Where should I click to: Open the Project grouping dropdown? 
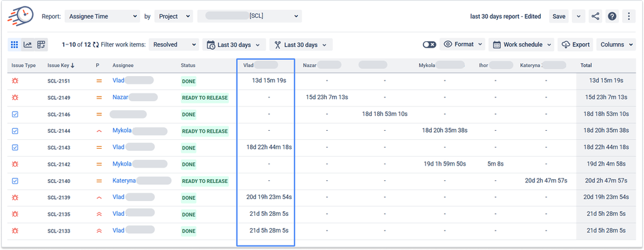point(173,16)
